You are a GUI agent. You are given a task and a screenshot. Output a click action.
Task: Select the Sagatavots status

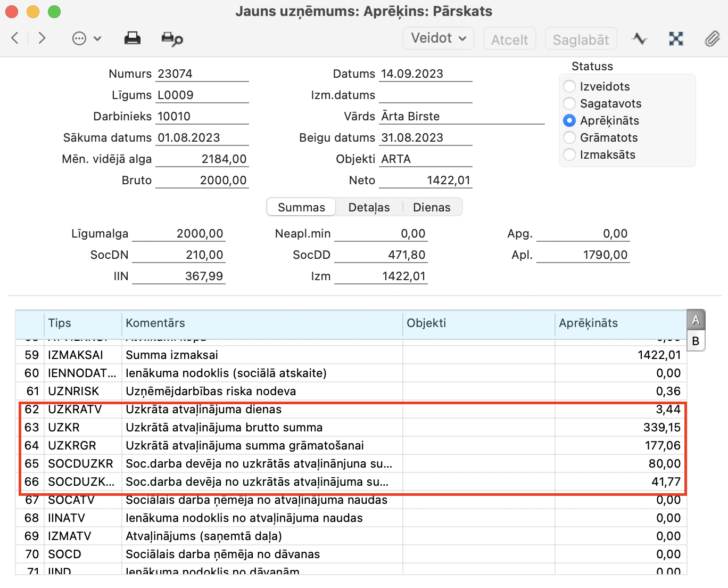569,103
